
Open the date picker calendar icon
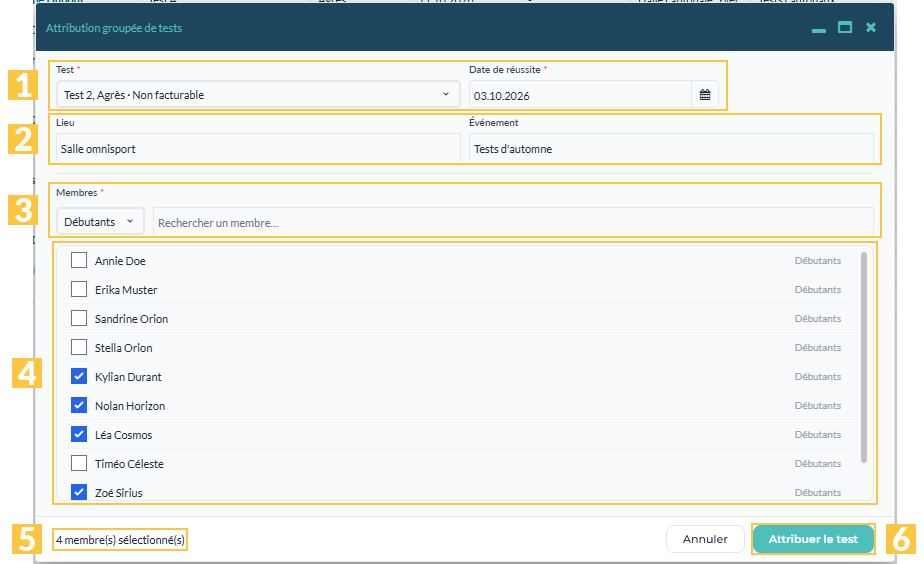coord(705,95)
